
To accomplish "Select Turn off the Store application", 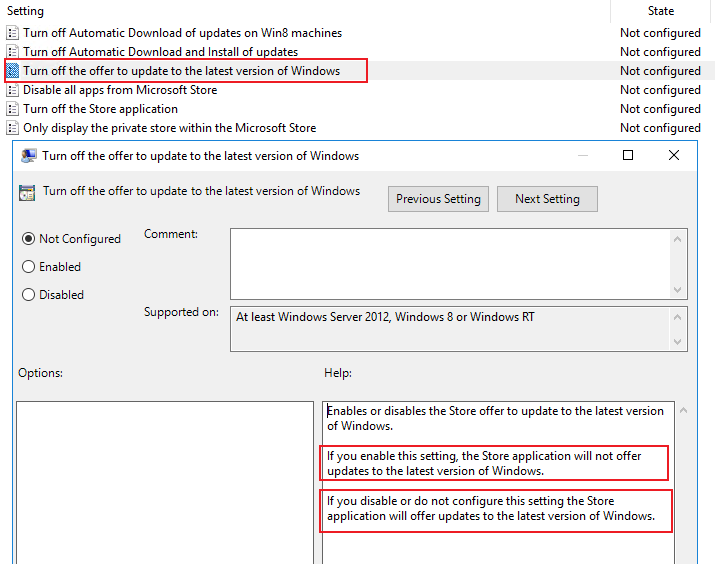I will 100,109.
